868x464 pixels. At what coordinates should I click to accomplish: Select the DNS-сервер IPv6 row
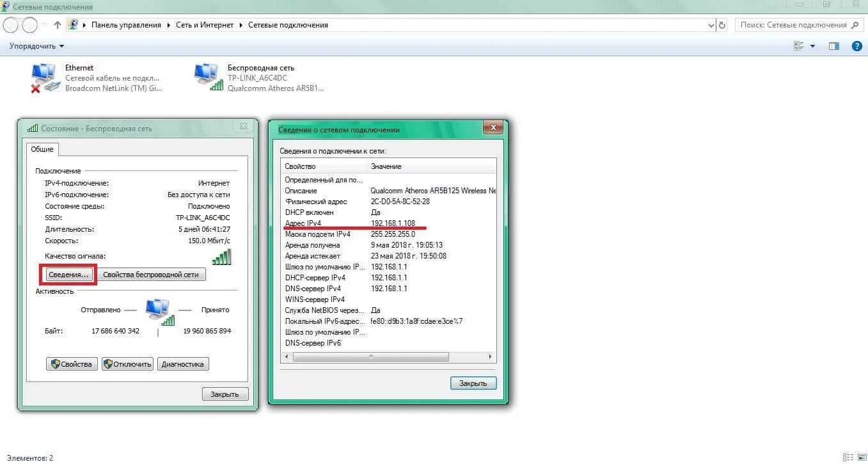[389, 343]
